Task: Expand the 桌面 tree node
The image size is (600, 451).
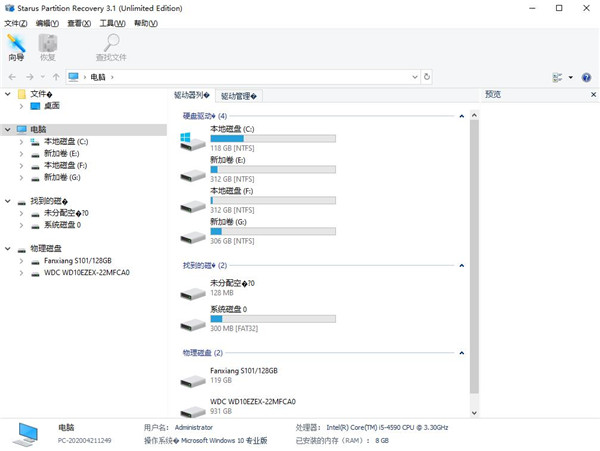Action: click(21, 106)
